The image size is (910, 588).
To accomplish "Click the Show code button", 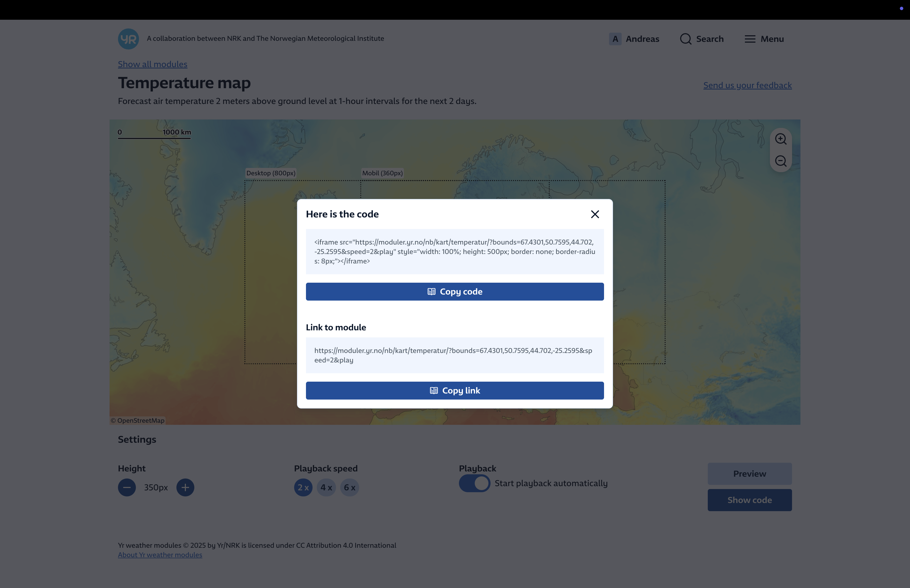I will [749, 500].
